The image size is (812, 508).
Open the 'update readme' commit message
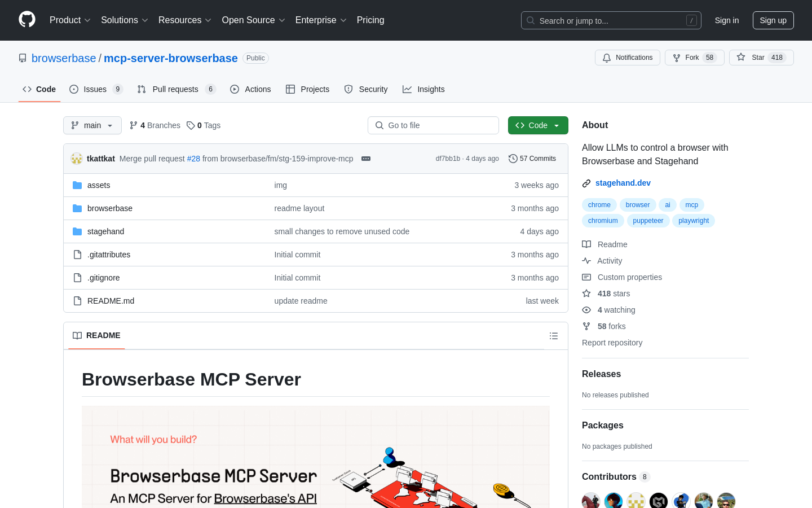[301, 301]
